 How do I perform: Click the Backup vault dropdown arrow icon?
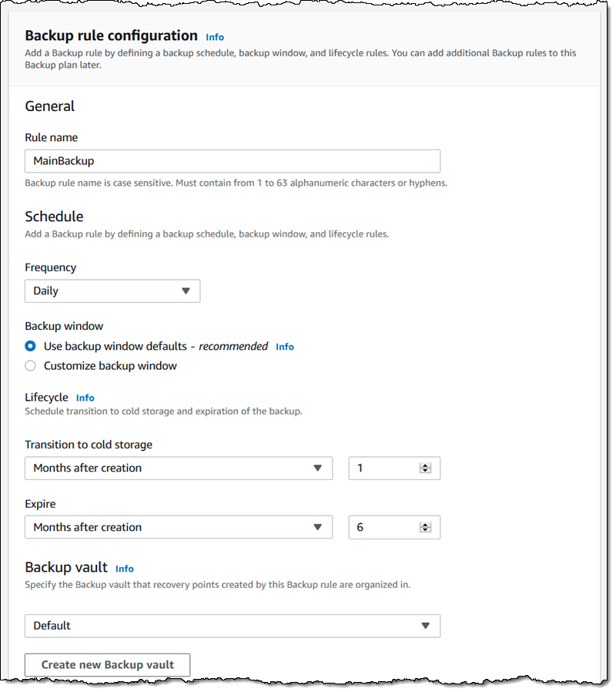point(426,626)
